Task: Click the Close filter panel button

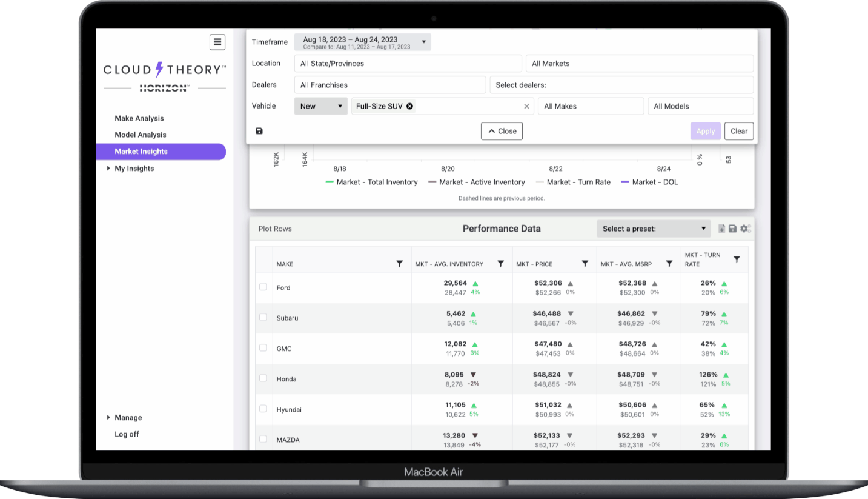Action: coord(502,131)
